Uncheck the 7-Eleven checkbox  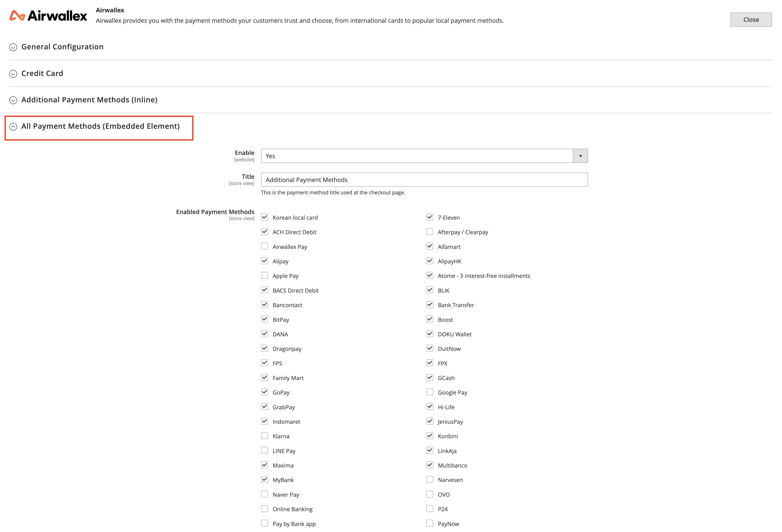pos(430,217)
